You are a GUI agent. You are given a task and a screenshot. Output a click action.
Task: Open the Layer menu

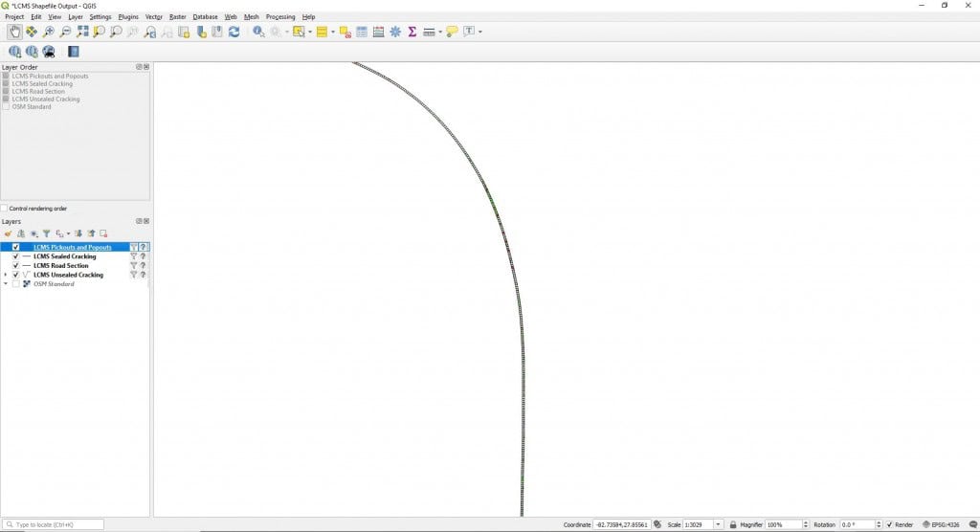coord(76,17)
